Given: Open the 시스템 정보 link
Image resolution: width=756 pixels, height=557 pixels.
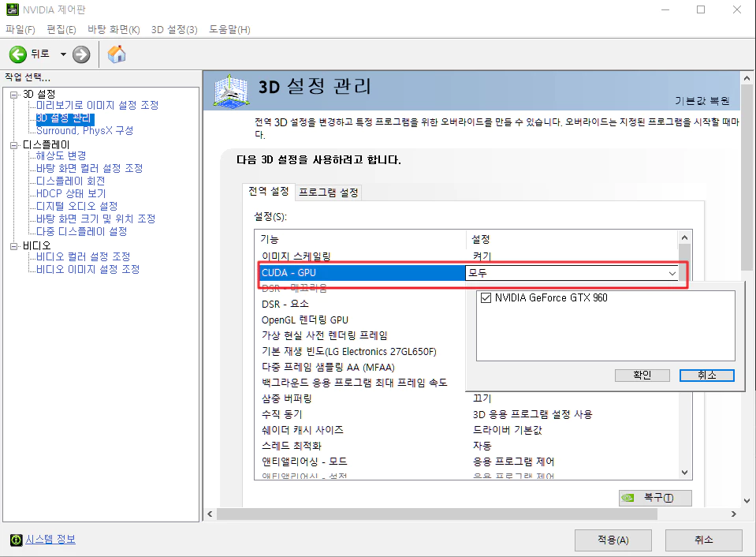Looking at the screenshot, I should [x=50, y=539].
